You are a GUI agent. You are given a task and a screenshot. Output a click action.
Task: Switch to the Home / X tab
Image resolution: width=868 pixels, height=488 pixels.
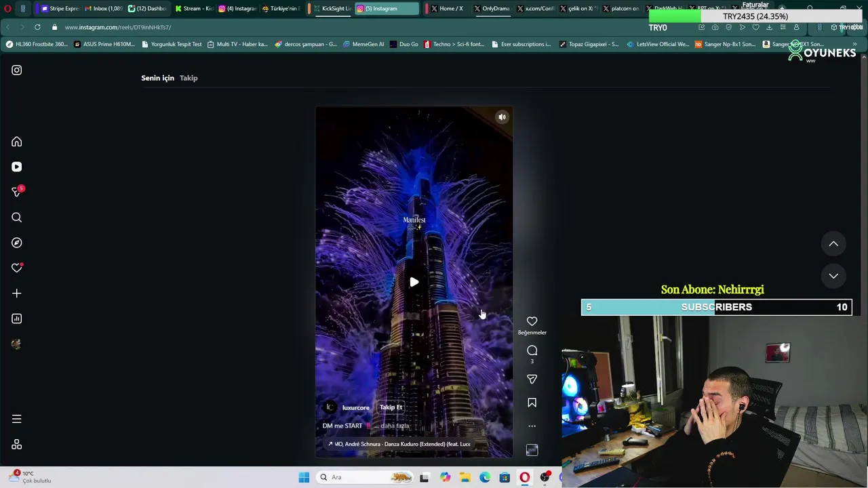click(x=446, y=9)
